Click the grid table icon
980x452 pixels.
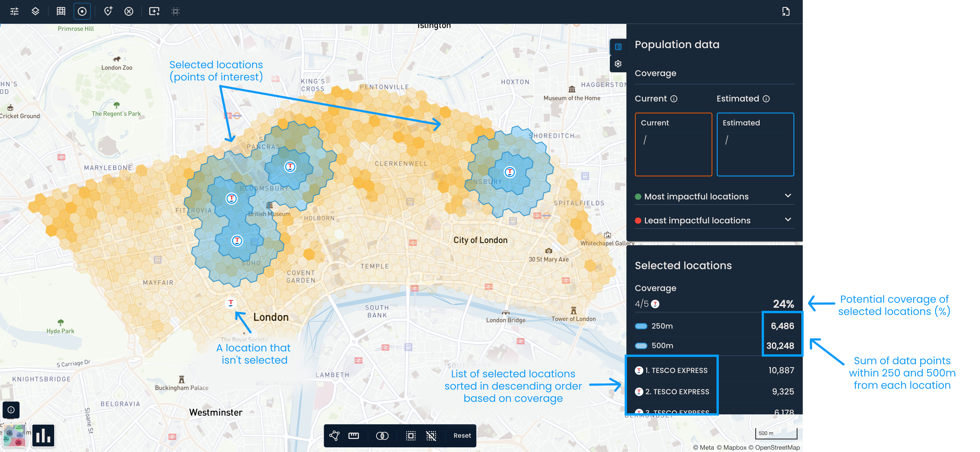(61, 11)
